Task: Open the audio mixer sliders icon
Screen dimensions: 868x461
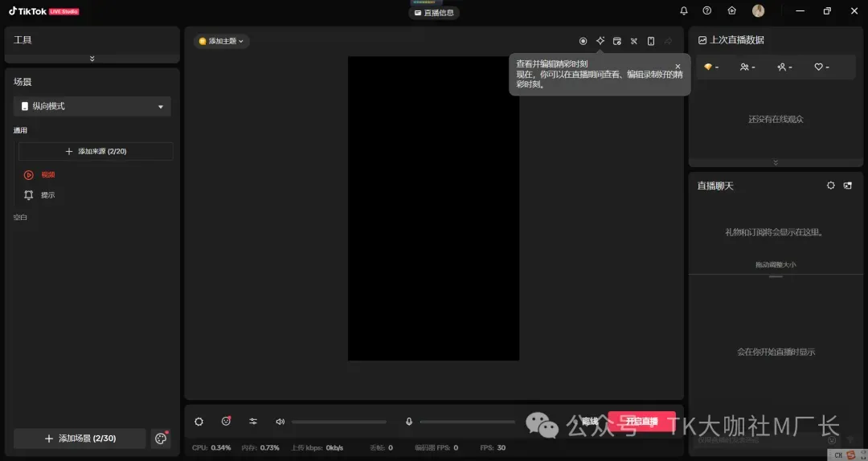Action: pos(253,422)
